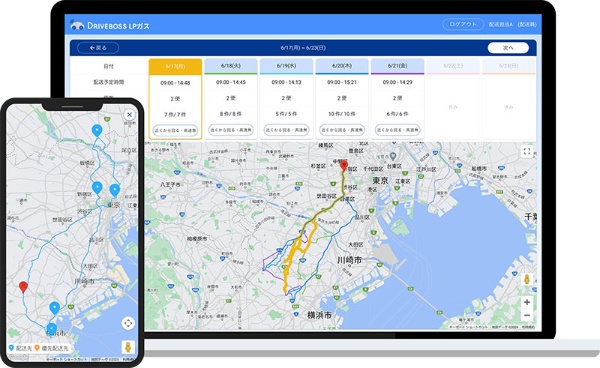This screenshot has width=600, height=368.
Task: Click the 川崎市 label on laptop map
Action: click(349, 260)
